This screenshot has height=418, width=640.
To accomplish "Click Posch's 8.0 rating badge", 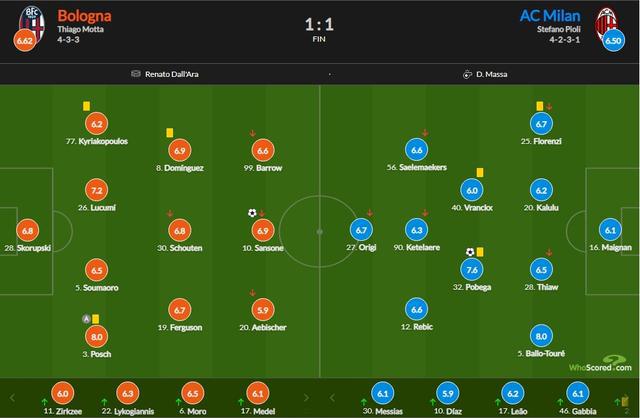I will (x=96, y=337).
